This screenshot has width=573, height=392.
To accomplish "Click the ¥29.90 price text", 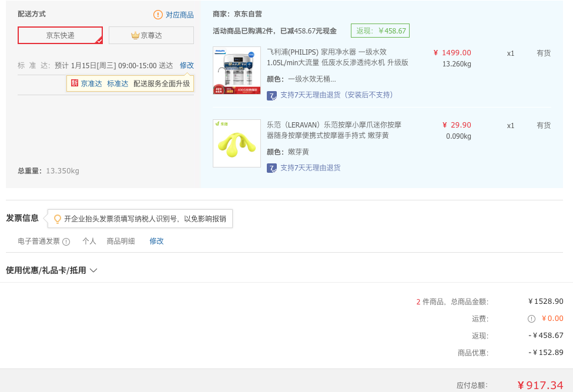I will 457,125.
